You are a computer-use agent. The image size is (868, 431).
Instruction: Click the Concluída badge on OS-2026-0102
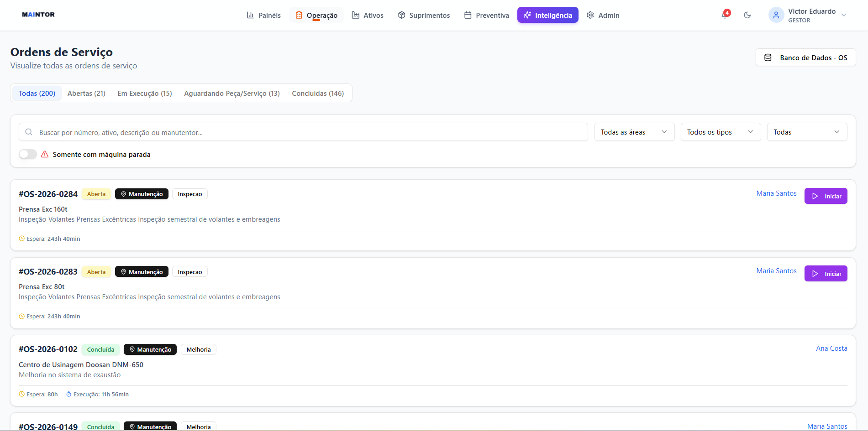[x=100, y=349]
